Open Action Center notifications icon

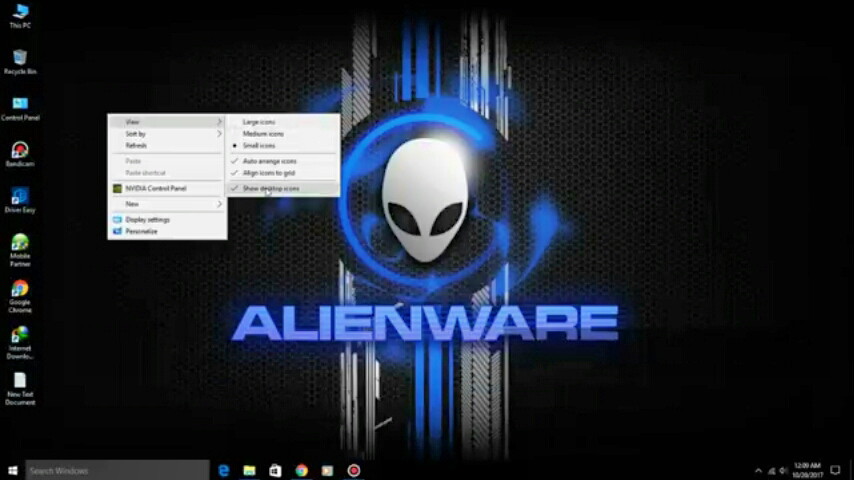[x=835, y=470]
